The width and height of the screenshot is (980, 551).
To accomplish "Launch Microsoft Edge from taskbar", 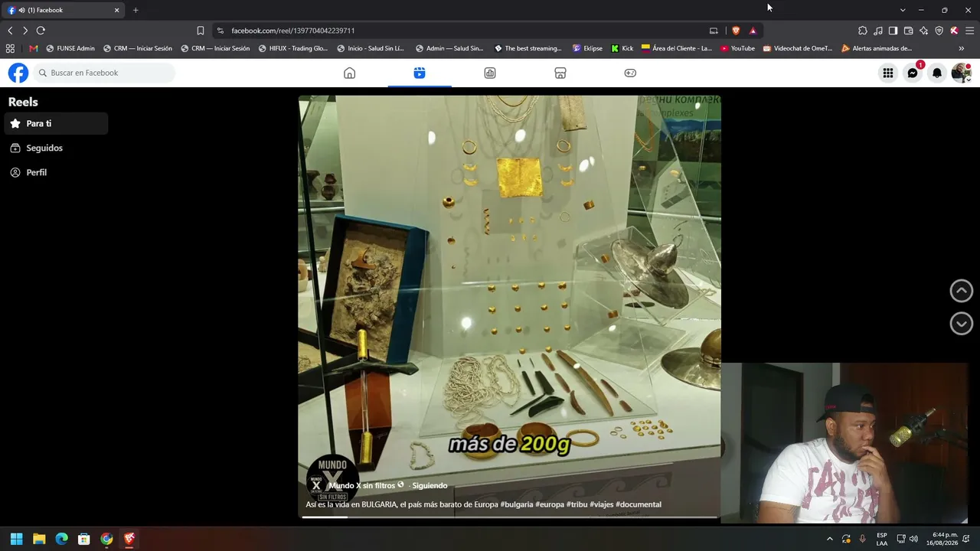I will pyautogui.click(x=62, y=539).
